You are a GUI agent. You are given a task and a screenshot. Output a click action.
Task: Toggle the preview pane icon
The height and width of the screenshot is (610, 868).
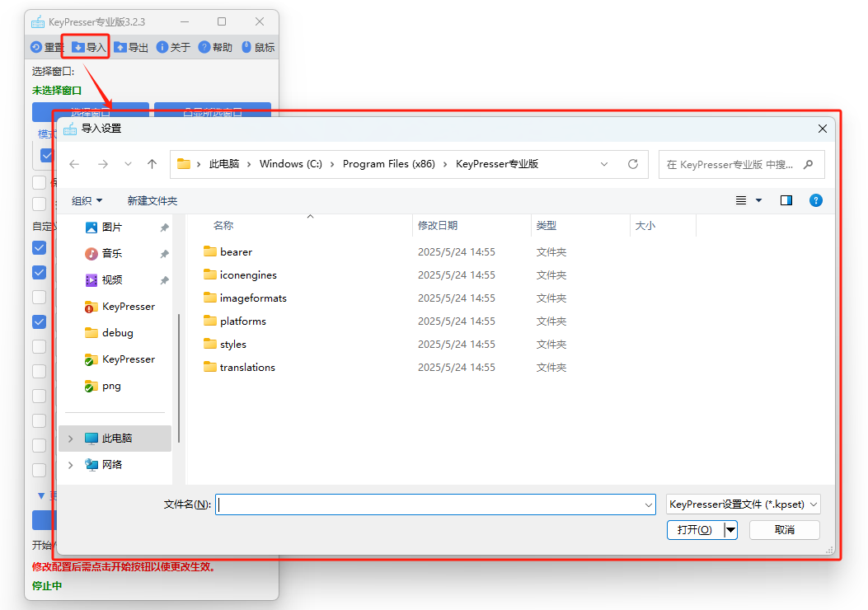[x=786, y=200]
